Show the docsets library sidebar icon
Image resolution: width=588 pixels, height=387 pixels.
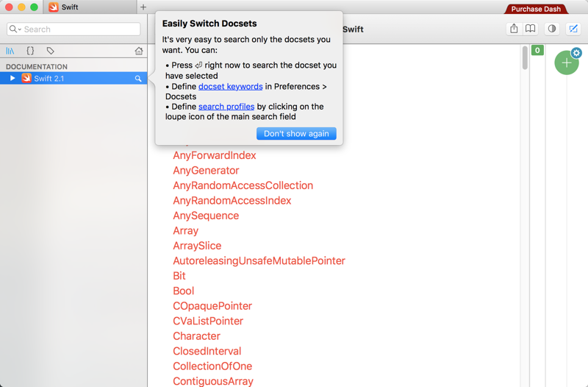coord(10,51)
